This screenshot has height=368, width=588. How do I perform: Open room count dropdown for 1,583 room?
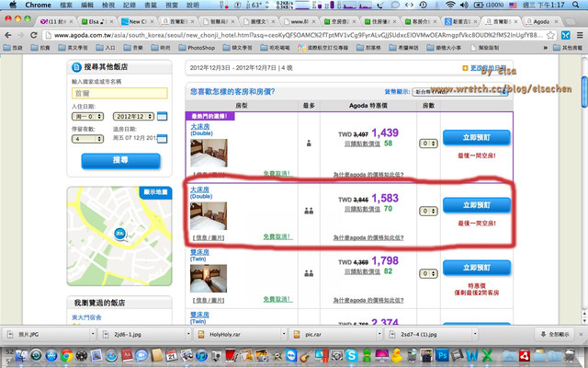click(428, 211)
